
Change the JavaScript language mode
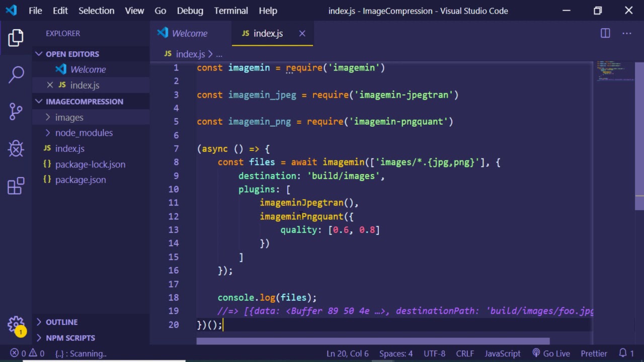tap(502, 353)
